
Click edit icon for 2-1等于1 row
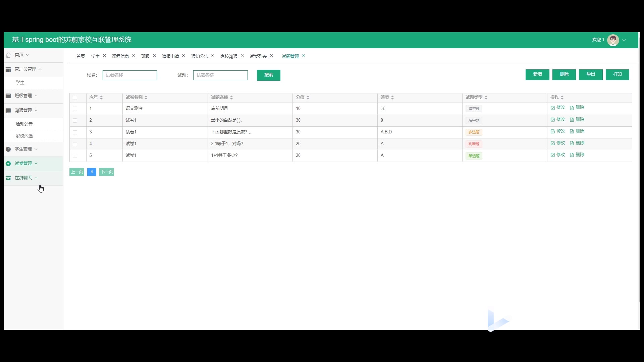(553, 143)
